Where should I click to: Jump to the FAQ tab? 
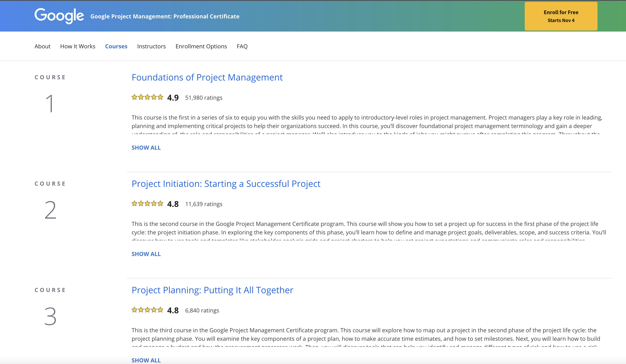242,46
